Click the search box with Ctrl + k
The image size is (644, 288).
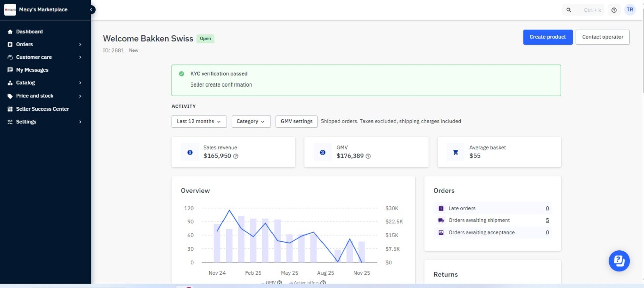[x=583, y=10]
